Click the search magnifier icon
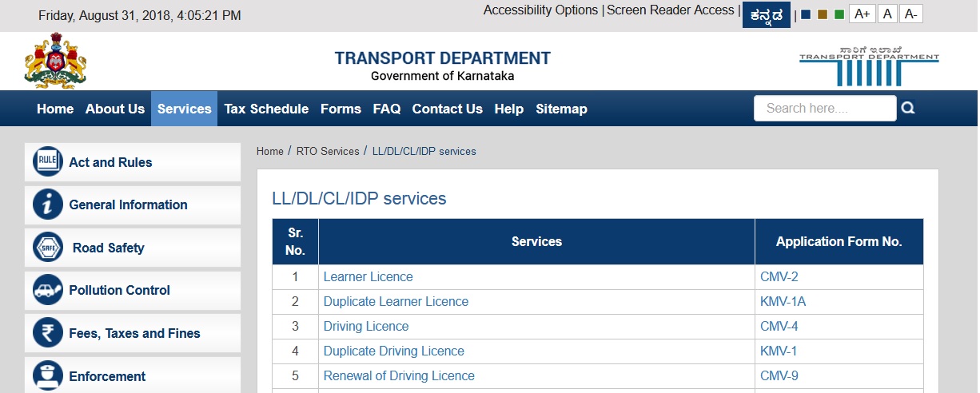This screenshot has width=980, height=393. (x=908, y=109)
